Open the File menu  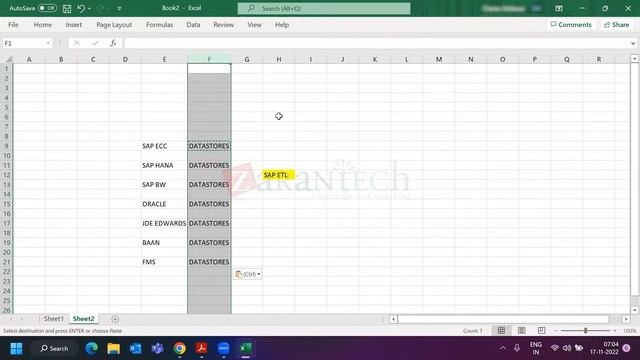click(13, 25)
